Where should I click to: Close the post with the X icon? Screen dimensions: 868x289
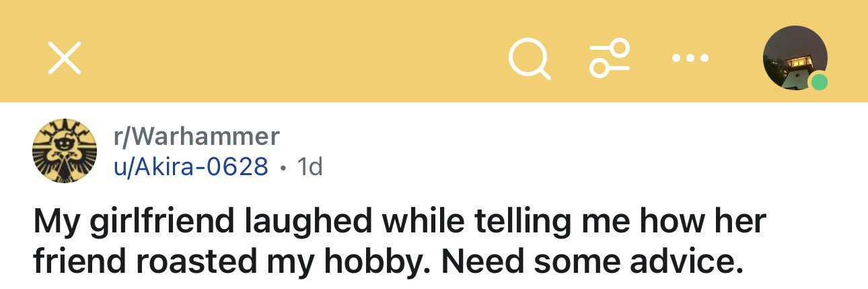click(65, 57)
